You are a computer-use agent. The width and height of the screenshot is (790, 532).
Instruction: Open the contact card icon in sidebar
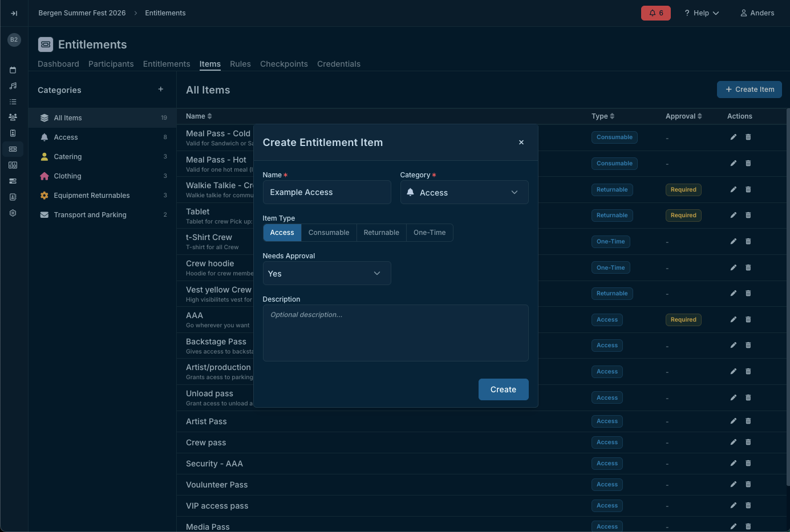pyautogui.click(x=13, y=197)
